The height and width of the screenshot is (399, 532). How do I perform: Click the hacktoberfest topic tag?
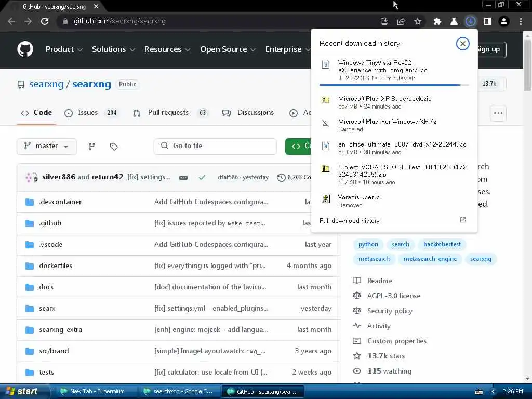point(442,244)
